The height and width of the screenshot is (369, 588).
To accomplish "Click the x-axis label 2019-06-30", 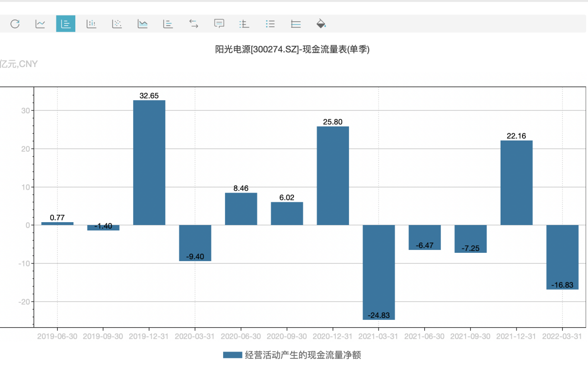I will tap(57, 336).
